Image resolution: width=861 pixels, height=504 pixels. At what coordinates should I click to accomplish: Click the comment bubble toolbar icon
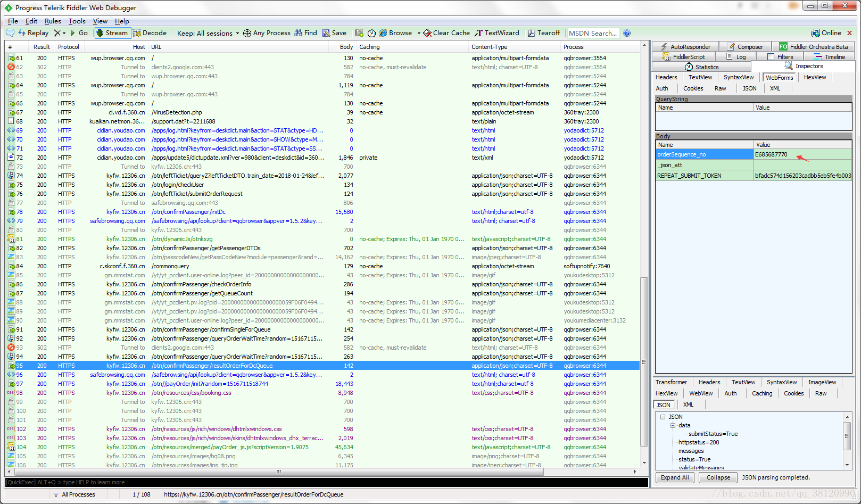(x=10, y=33)
